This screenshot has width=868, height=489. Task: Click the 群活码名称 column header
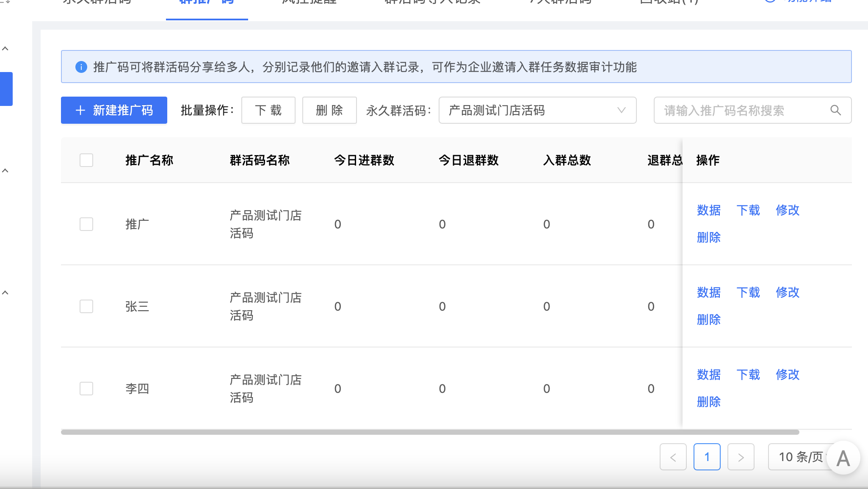pos(260,160)
